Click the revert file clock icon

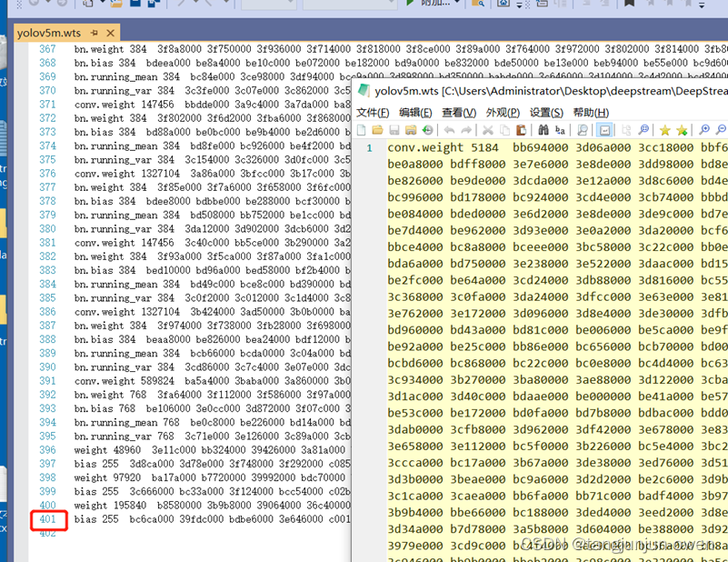427,130
